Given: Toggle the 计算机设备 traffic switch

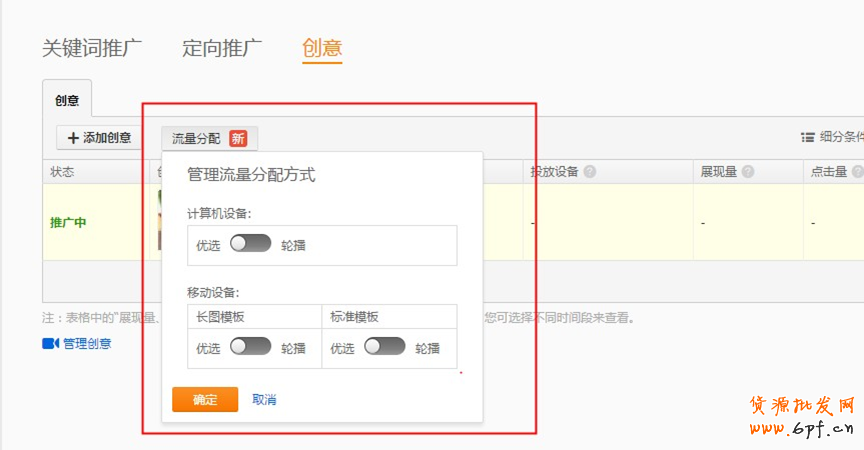Looking at the screenshot, I should [250, 243].
